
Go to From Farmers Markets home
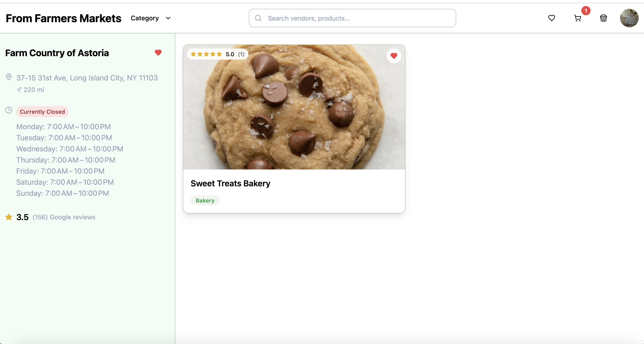click(x=64, y=18)
